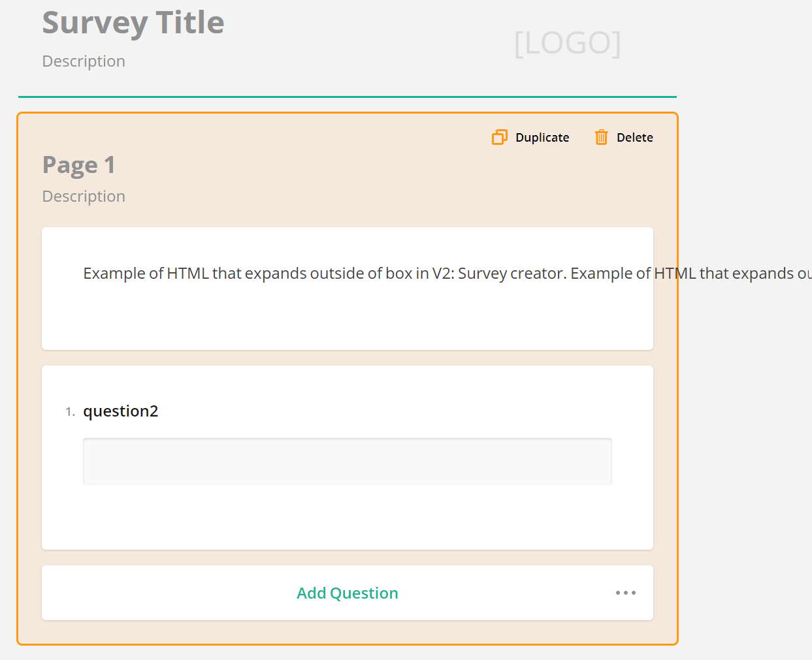Select the Page 1 header

click(x=78, y=165)
